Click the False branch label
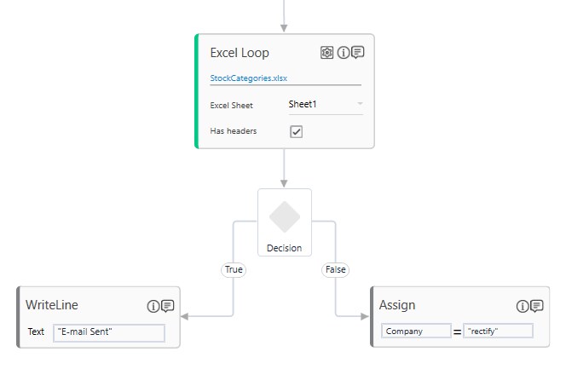Screen dimensions: 566x392 [x=336, y=269]
